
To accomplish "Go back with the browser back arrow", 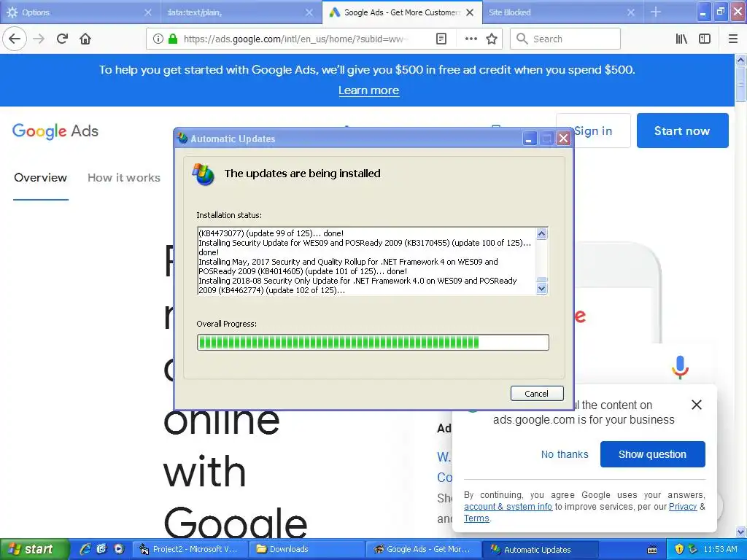I will point(15,39).
